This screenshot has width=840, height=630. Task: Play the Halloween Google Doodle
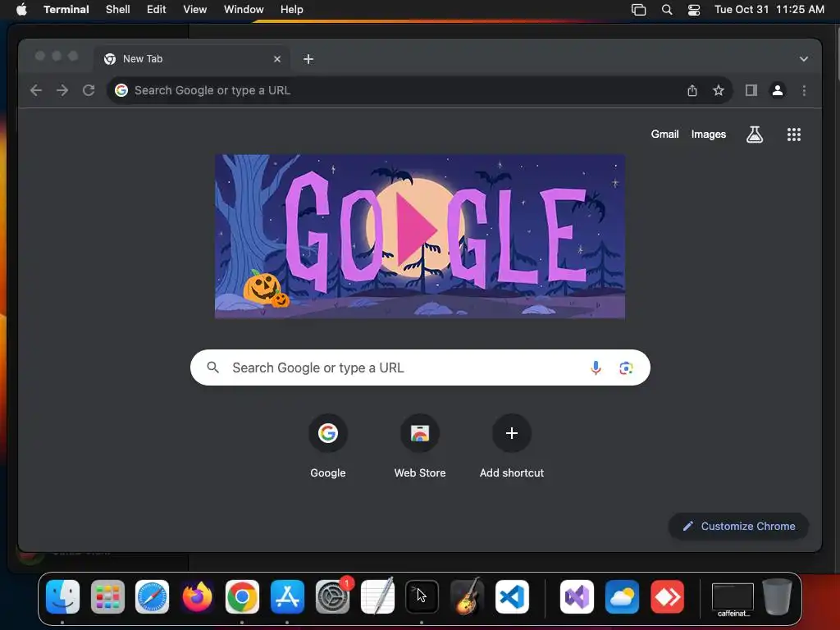point(417,230)
